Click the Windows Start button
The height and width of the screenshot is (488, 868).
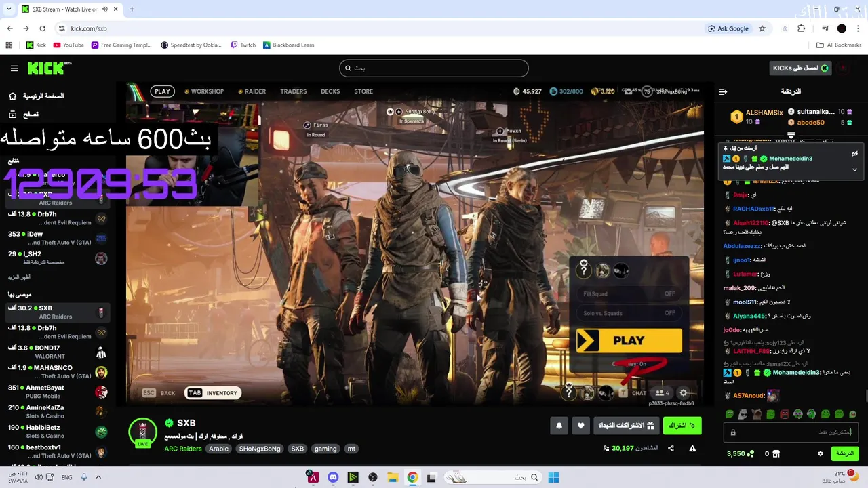pyautogui.click(x=553, y=477)
